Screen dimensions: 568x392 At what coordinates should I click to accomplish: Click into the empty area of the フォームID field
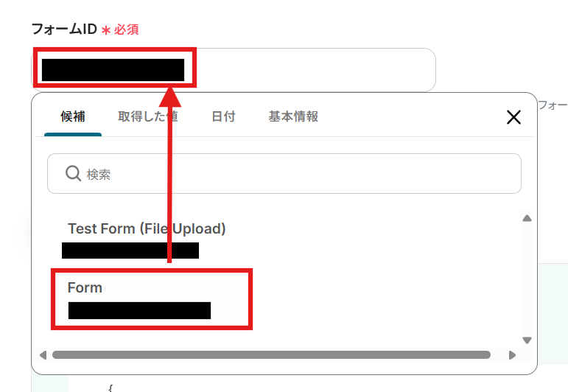[315, 69]
